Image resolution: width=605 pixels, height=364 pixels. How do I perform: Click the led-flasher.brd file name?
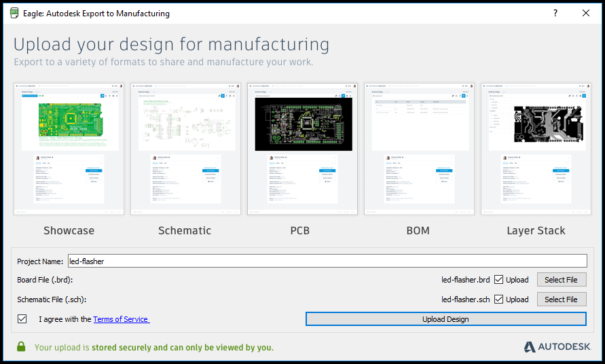[x=465, y=280]
